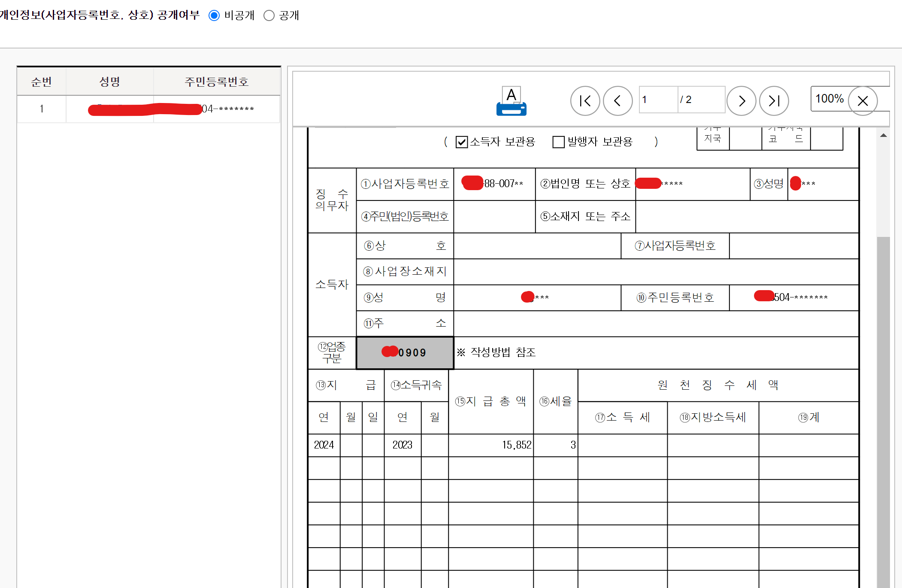Click the 100% zoom level control
The image size is (902, 588).
point(829,99)
